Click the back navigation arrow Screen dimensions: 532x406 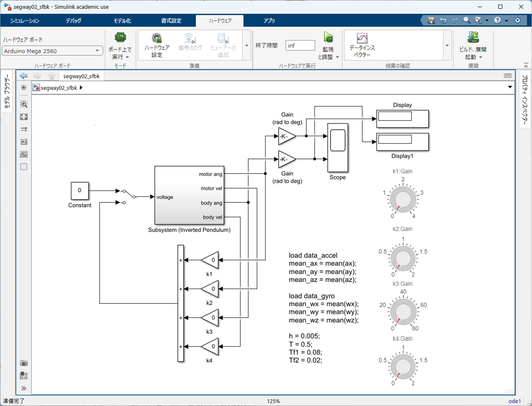pyautogui.click(x=24, y=76)
